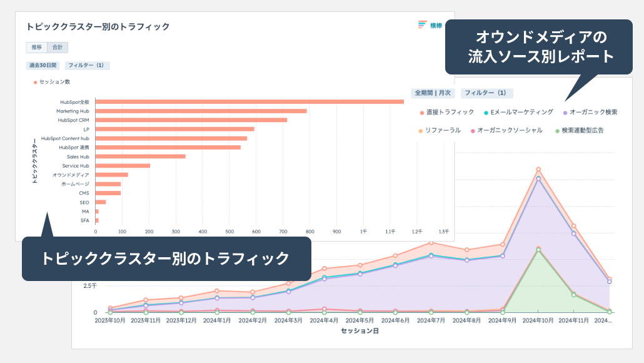The height and width of the screenshot is (363, 644).
Task: Select the LP bar
Action: (x=175, y=129)
